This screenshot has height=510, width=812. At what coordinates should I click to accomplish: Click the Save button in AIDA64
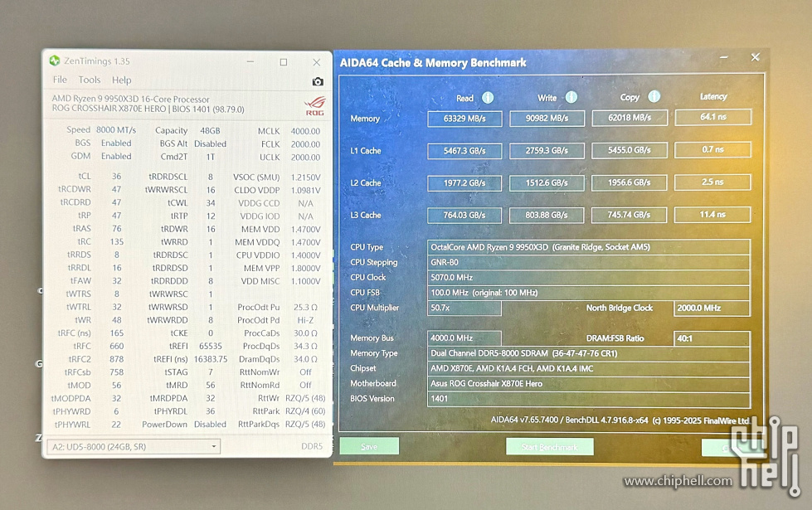(369, 446)
